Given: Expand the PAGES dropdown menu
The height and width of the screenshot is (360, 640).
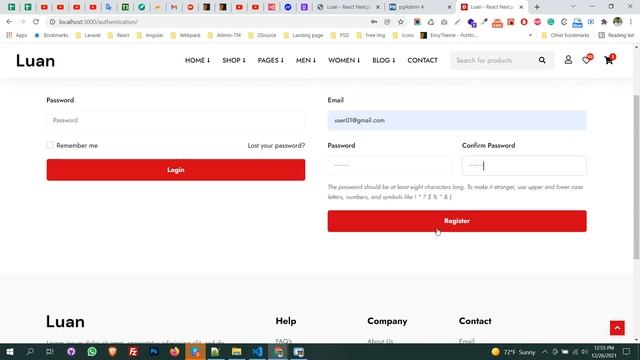Looking at the screenshot, I should coord(271,60).
